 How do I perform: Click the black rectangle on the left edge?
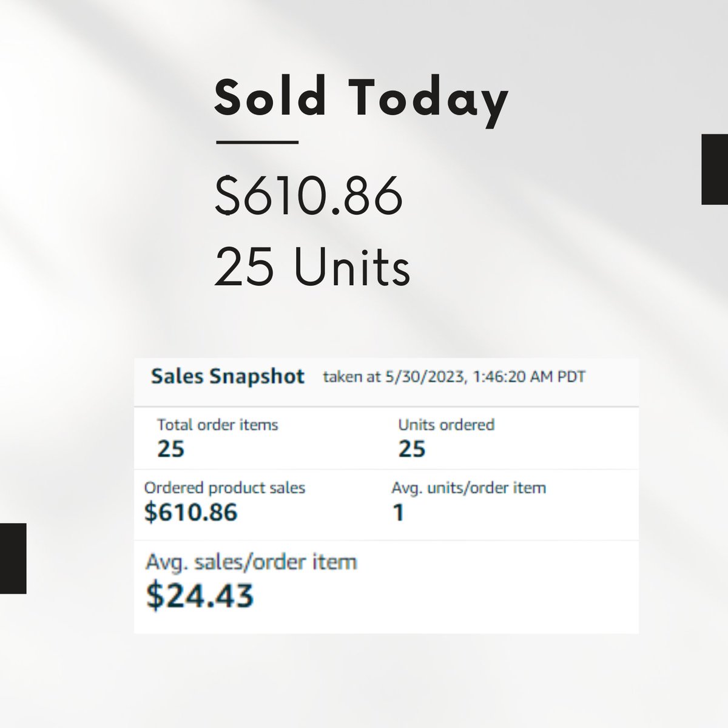(13, 558)
